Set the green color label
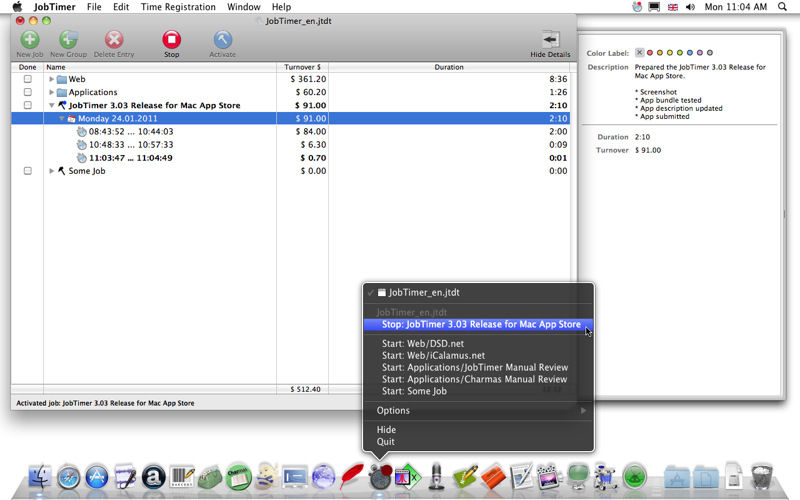Screen dimensions: 800x500 coord(680,53)
